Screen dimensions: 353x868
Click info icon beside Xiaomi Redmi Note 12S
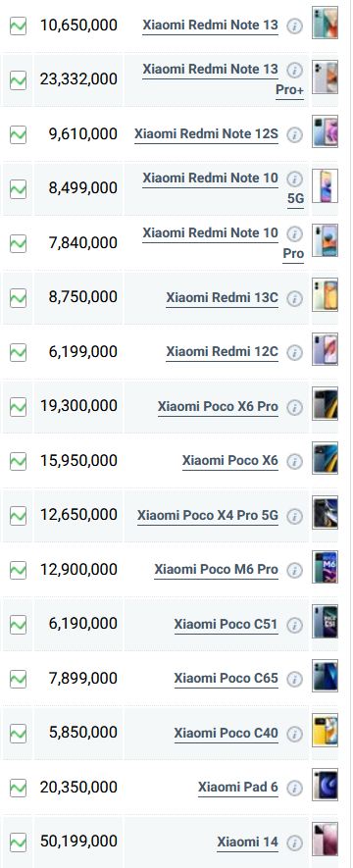295,135
